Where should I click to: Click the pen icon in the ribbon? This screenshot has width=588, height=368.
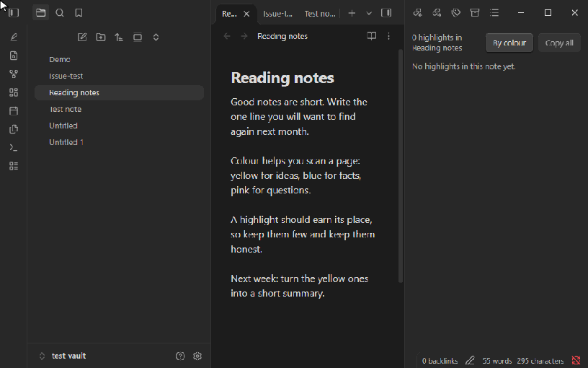click(14, 37)
